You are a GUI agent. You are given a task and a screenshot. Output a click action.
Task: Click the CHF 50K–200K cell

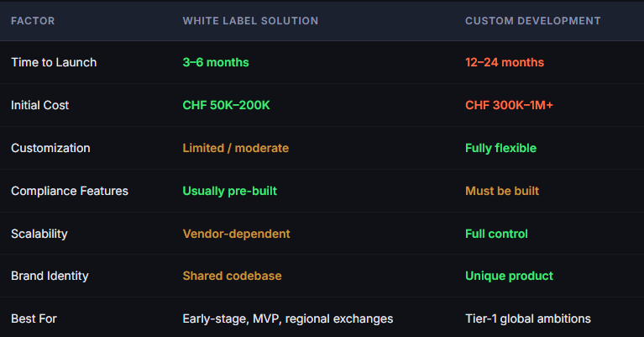click(x=227, y=105)
